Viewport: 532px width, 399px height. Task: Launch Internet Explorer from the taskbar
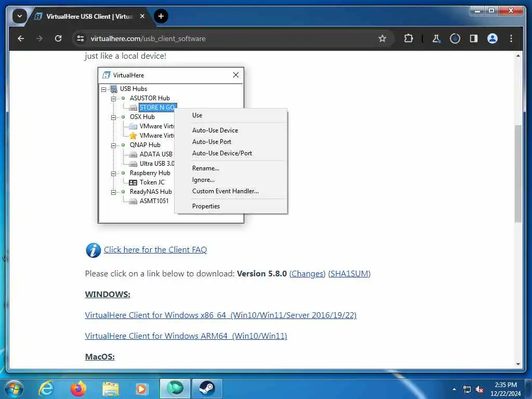coord(46,389)
